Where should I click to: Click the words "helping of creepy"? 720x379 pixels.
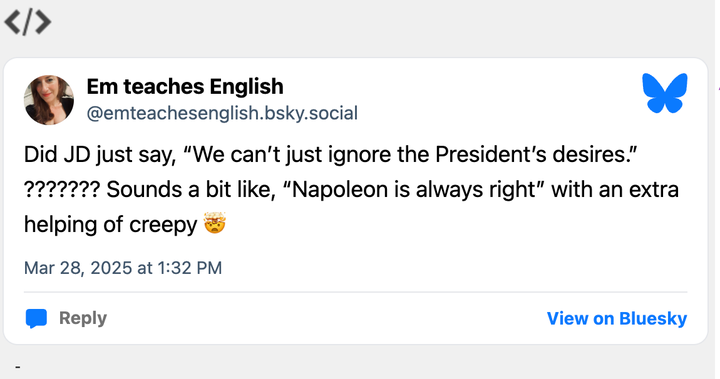(x=111, y=225)
